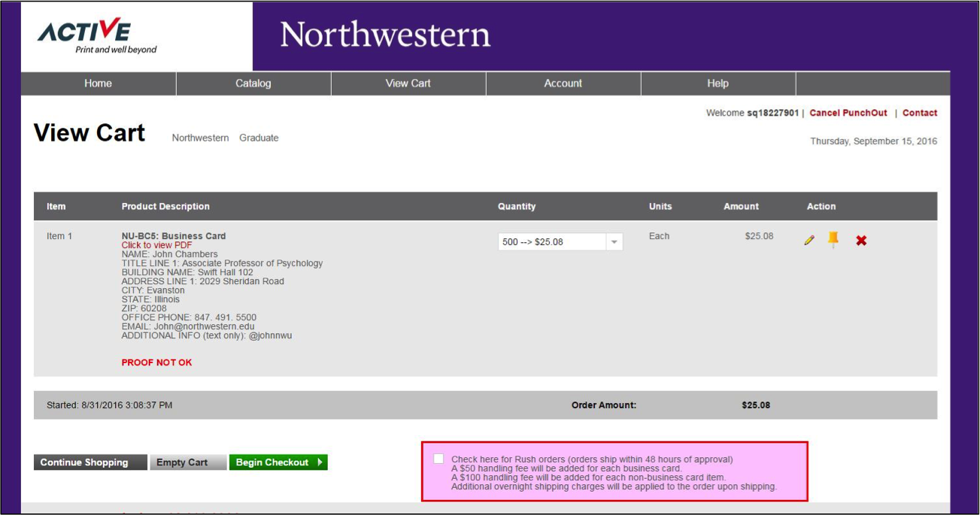This screenshot has width=980, height=515.
Task: Click the NAME: John Chambers line
Action: (x=169, y=254)
